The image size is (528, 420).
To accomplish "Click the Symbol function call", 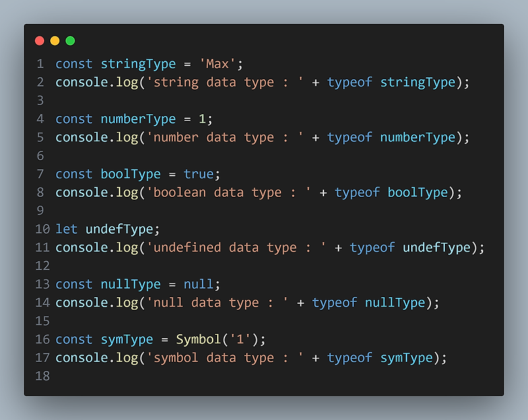I will (199, 339).
